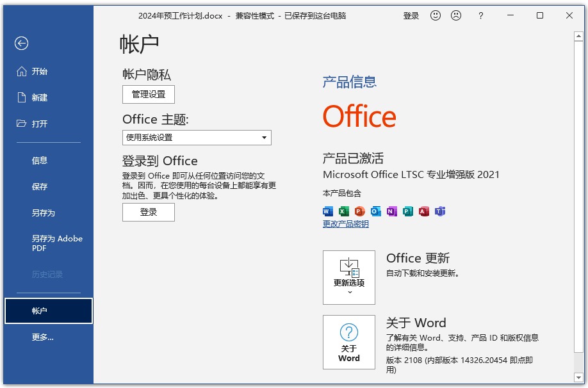Click the Outlook icon
The height and width of the screenshot is (388, 588).
tap(375, 211)
